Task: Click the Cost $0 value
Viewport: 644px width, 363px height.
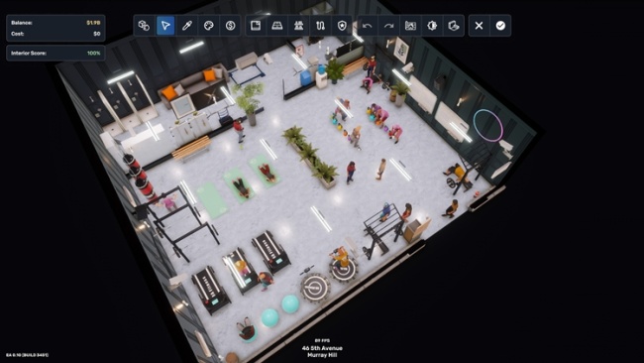Action: pos(97,34)
